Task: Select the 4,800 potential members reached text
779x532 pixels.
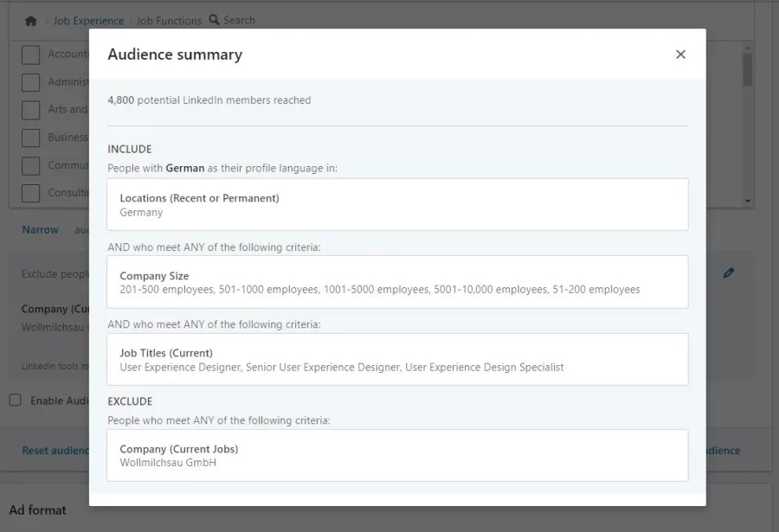Action: [209, 99]
